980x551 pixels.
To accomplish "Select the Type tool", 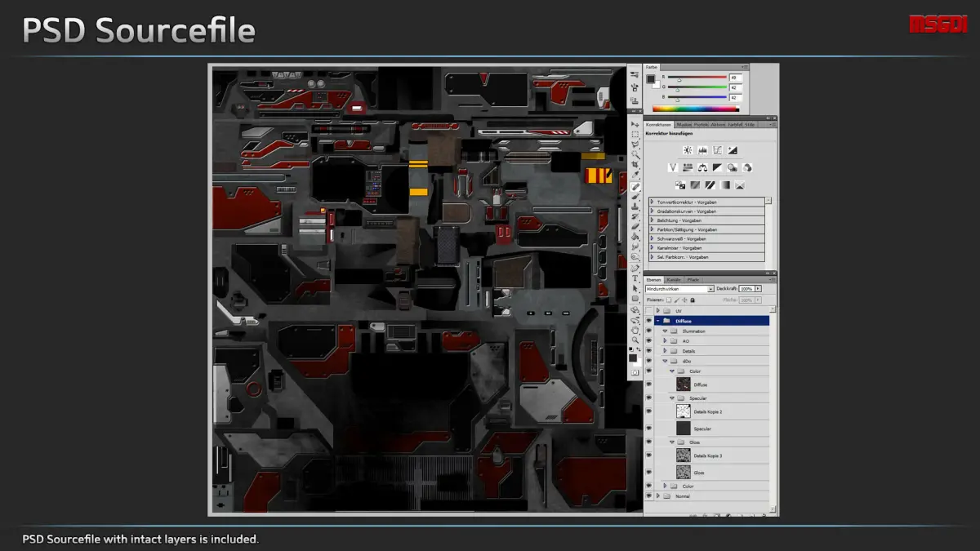I will (635, 278).
